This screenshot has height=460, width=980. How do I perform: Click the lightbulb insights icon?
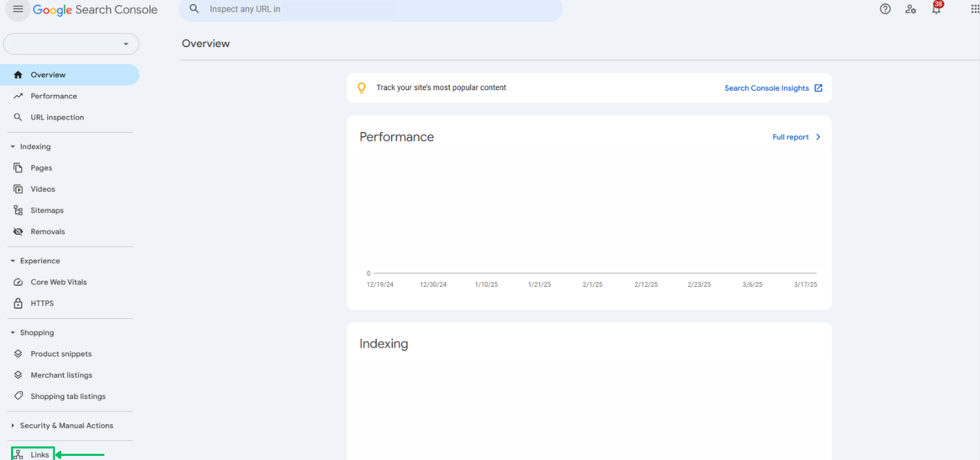pyautogui.click(x=361, y=88)
